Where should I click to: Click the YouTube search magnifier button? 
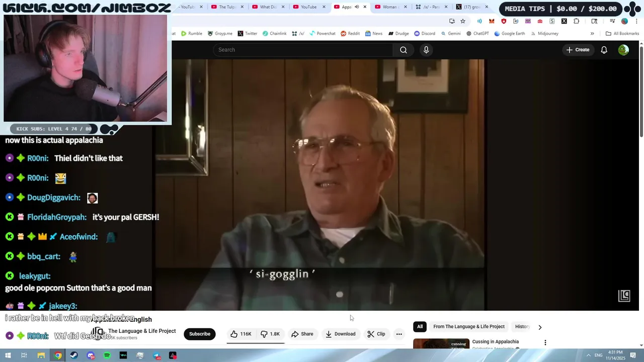coord(403,50)
